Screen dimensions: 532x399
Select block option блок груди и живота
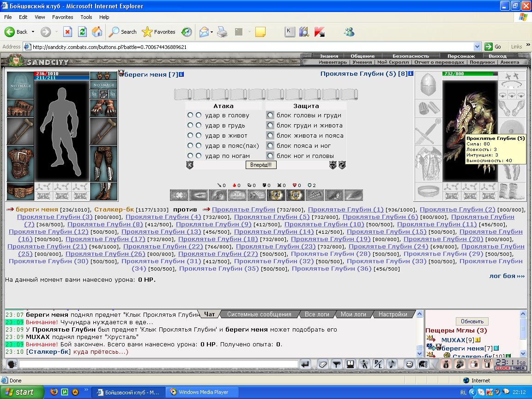click(x=270, y=125)
